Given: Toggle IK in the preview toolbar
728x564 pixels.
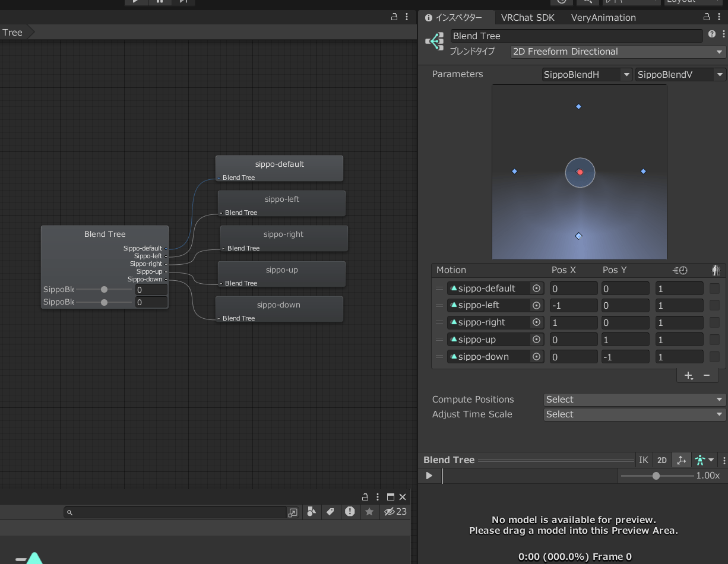Looking at the screenshot, I should click(x=643, y=460).
